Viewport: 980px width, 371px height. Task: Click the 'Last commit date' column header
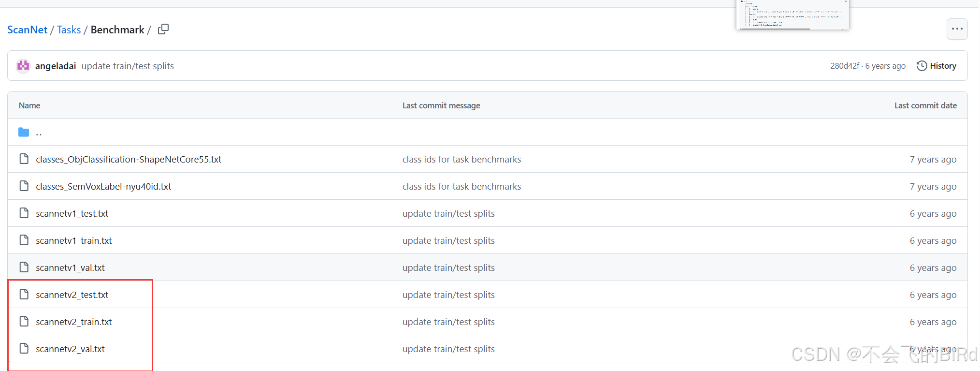925,105
